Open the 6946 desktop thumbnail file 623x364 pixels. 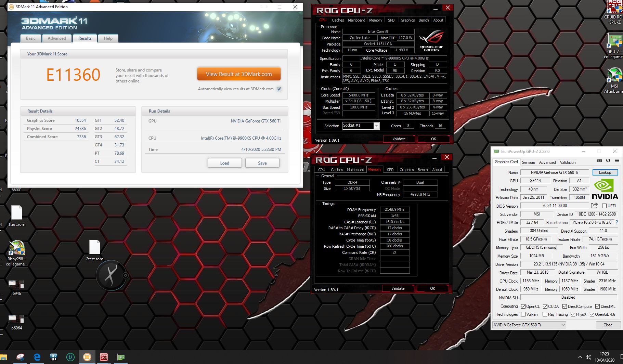[x=17, y=288]
